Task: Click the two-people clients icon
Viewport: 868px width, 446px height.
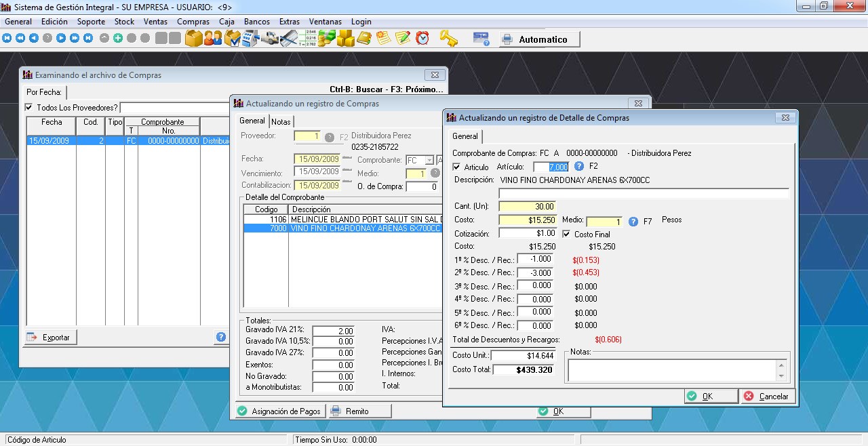Action: (x=213, y=39)
